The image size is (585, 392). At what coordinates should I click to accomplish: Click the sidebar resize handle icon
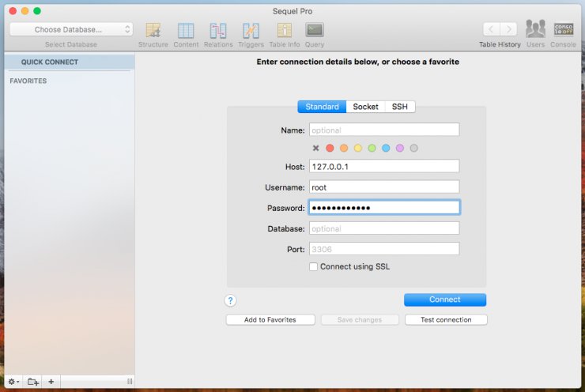coord(130,381)
